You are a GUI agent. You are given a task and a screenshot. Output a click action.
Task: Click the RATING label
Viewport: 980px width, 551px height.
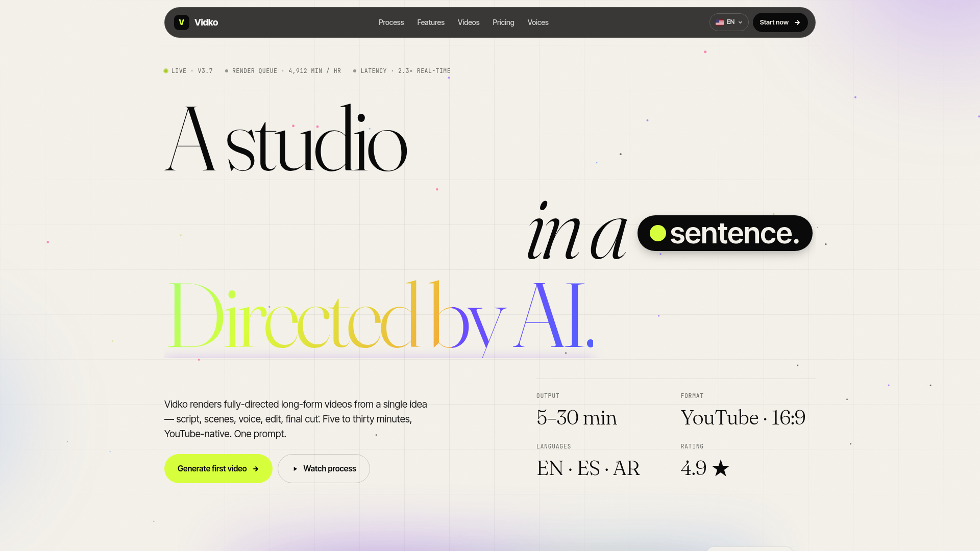[x=692, y=446]
